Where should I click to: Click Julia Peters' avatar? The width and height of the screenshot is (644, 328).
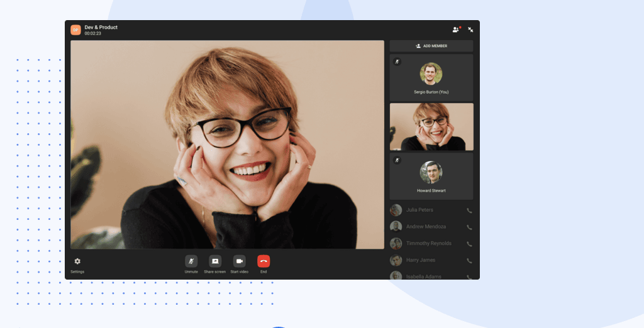click(x=396, y=210)
